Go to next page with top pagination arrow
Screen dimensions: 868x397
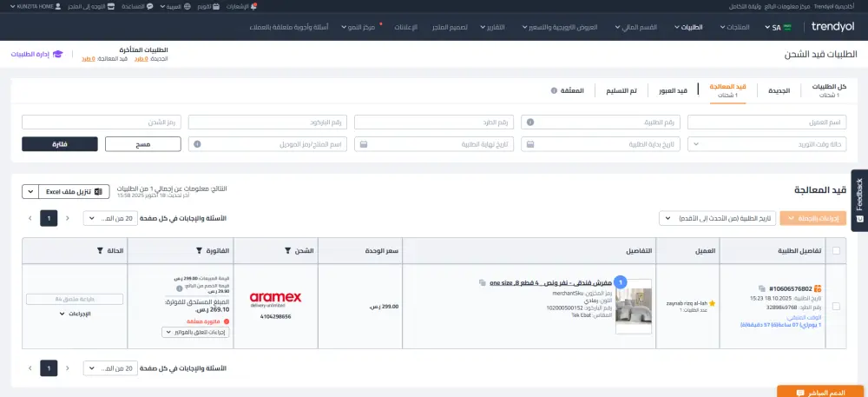pos(30,218)
